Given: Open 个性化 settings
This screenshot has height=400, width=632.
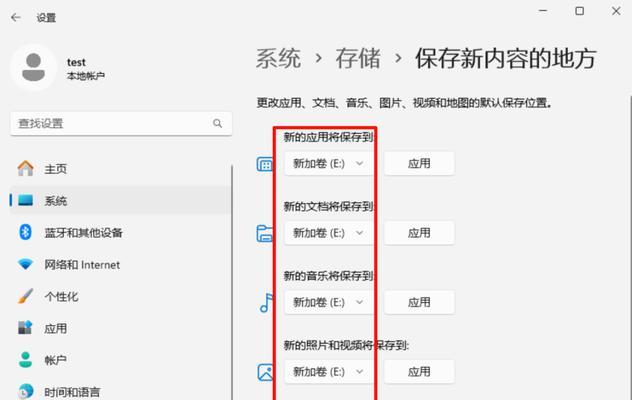Looking at the screenshot, I should [x=61, y=297].
